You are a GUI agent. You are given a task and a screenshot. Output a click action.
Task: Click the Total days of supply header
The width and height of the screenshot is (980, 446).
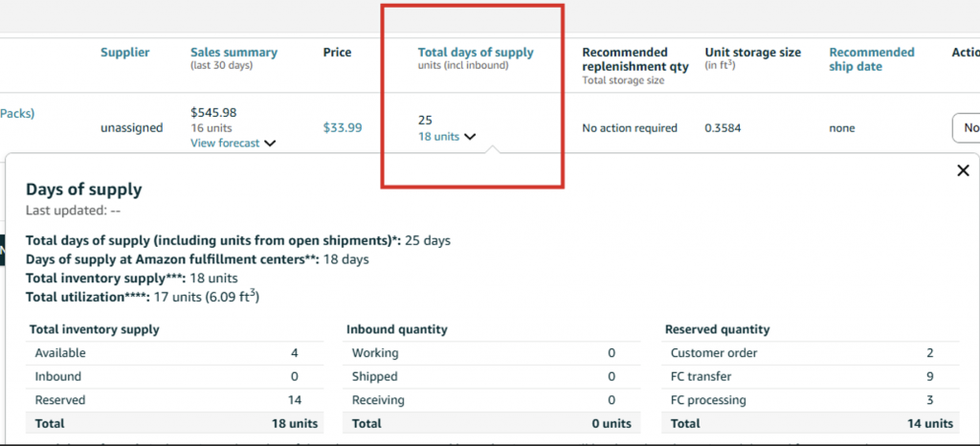coord(476,53)
